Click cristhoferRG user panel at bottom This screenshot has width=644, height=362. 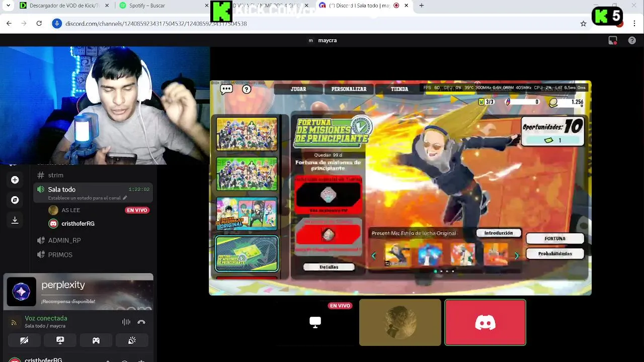pos(43,360)
